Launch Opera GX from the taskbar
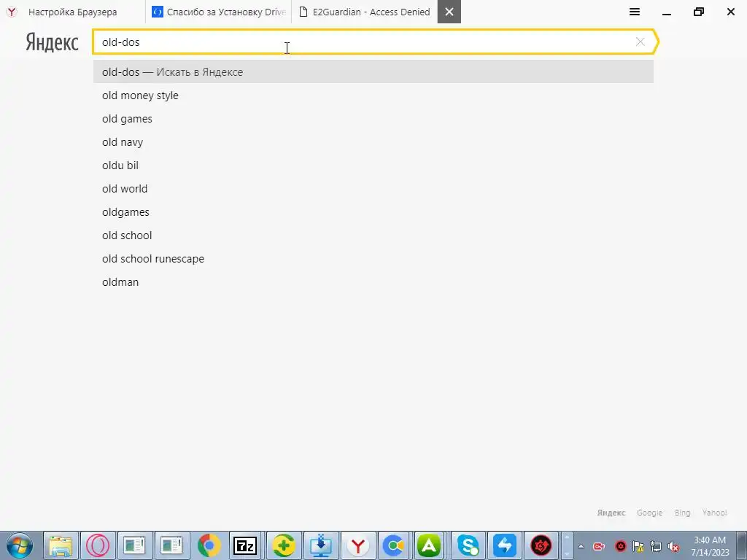Screen dimensions: 747x560 tap(98, 545)
